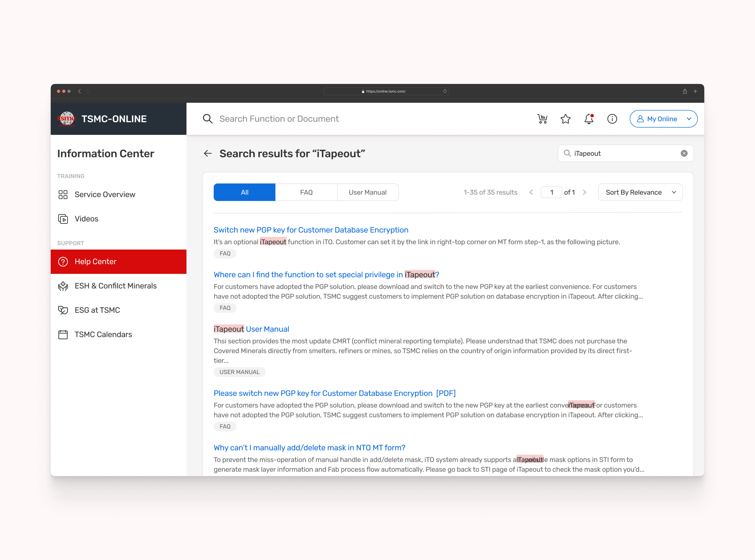Click the browser address bar URL
Viewport: 755px width, 560px height.
click(x=386, y=91)
